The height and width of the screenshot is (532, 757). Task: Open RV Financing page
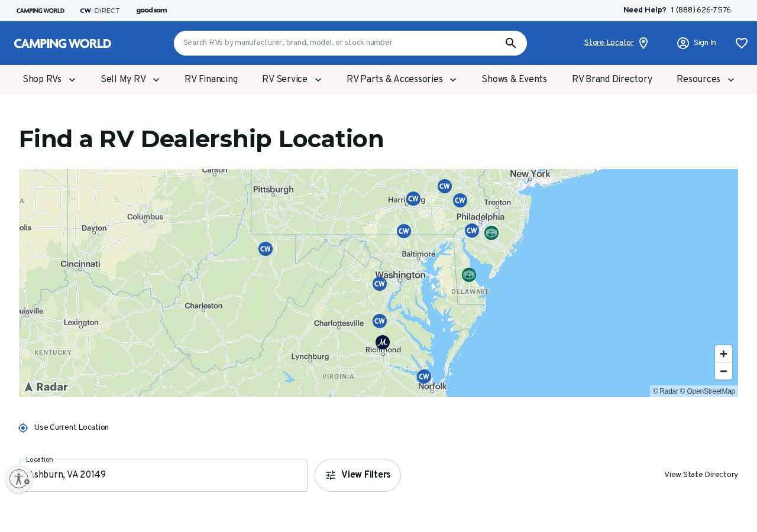click(211, 79)
